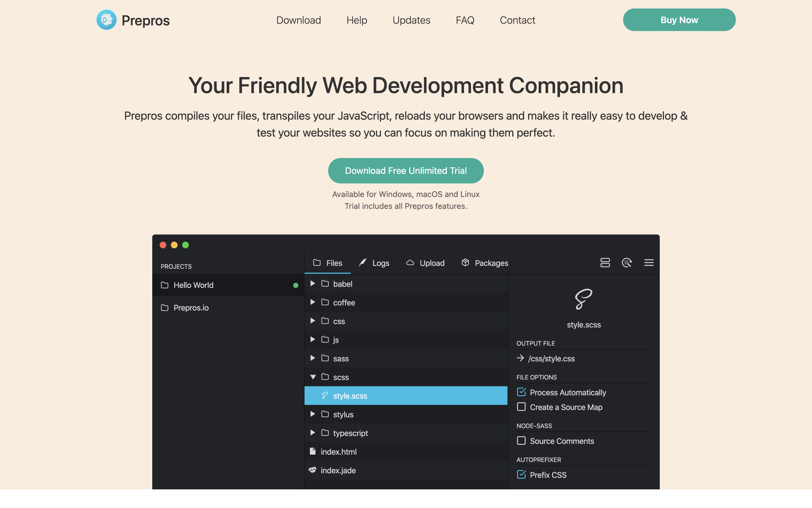Select the style.scss file row
This screenshot has width=812, height=508.
(x=406, y=395)
